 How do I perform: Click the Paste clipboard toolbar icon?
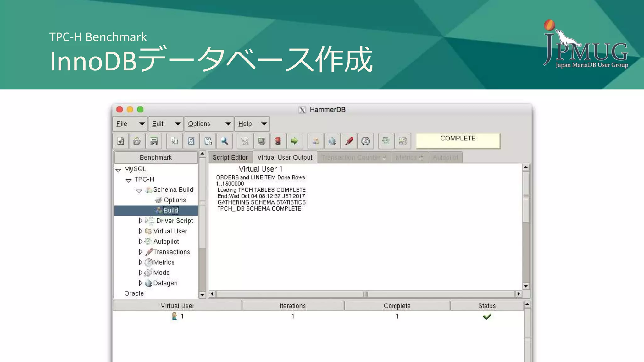coord(208,141)
